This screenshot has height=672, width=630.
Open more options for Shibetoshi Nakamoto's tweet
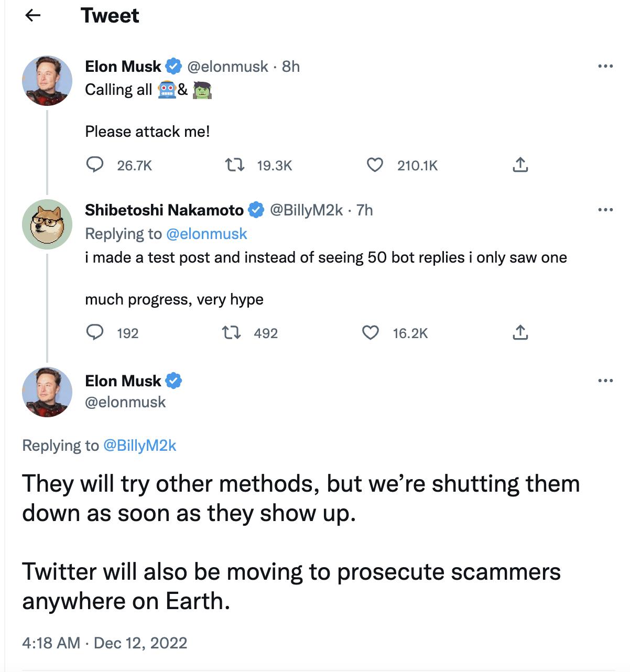click(605, 210)
